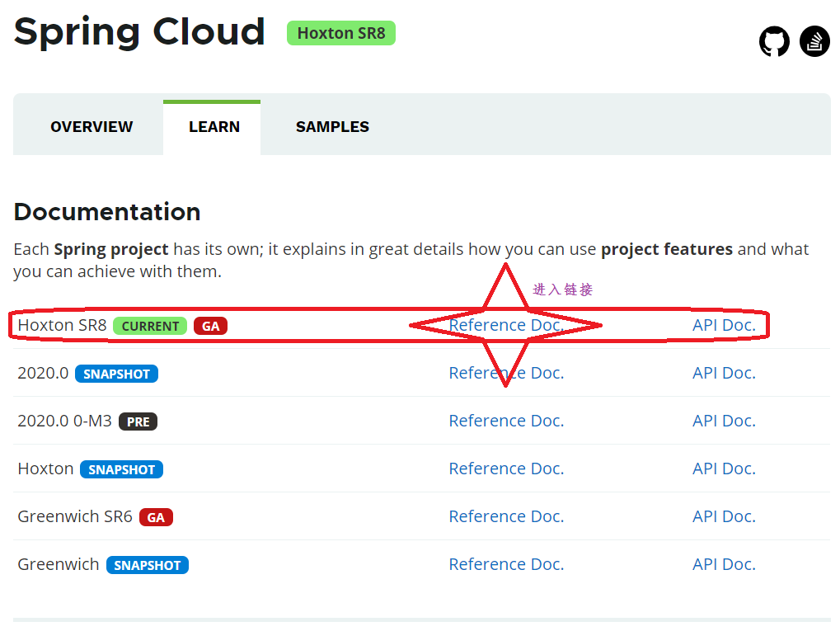
Task: Click the CURRENT badge on Hoxton SR8
Action: [x=150, y=326]
